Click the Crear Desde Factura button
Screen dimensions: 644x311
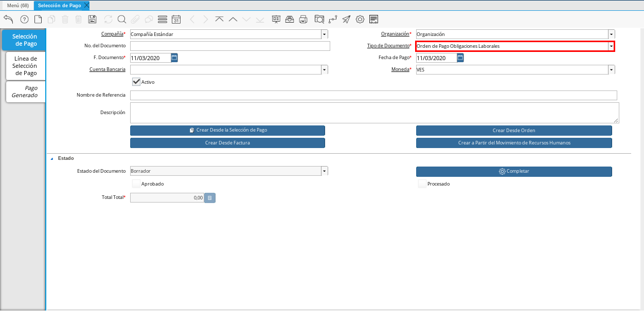tap(227, 143)
